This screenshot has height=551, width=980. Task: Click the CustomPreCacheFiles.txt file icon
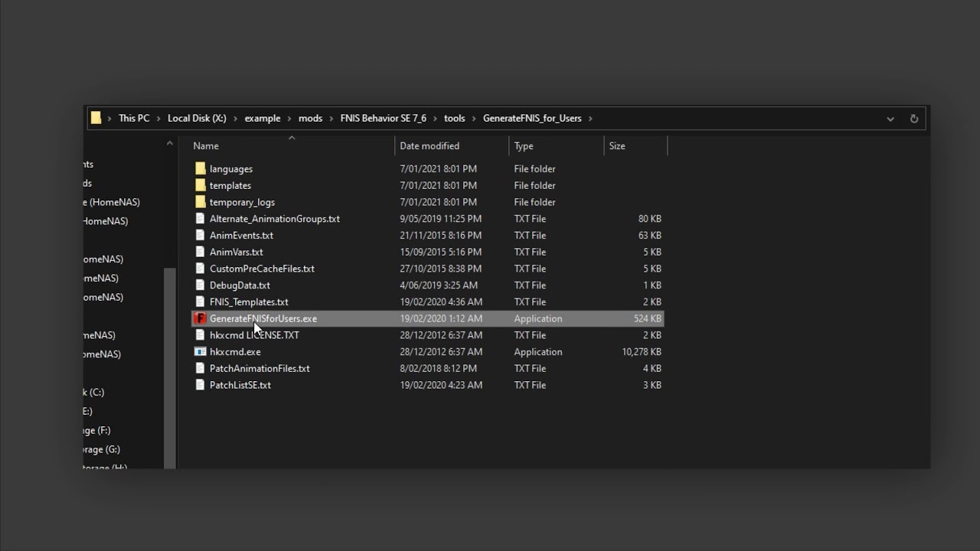(x=201, y=269)
